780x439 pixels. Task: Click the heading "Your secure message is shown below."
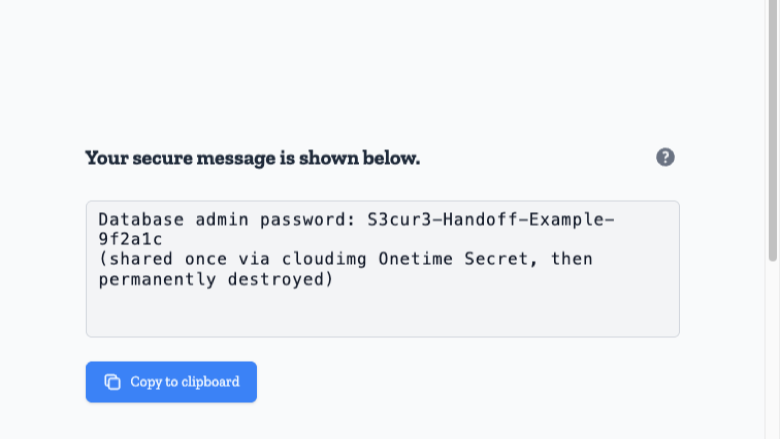click(253, 158)
